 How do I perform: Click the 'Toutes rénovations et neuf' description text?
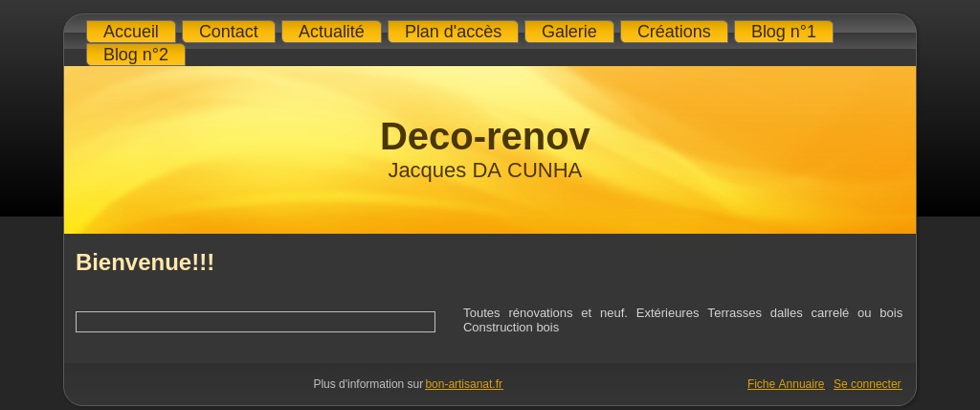pos(682,320)
